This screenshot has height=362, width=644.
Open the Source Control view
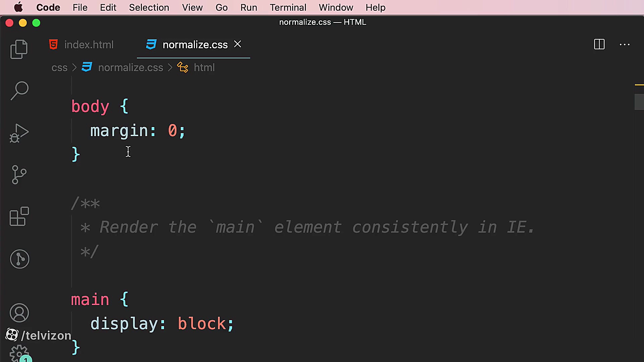pyautogui.click(x=18, y=175)
